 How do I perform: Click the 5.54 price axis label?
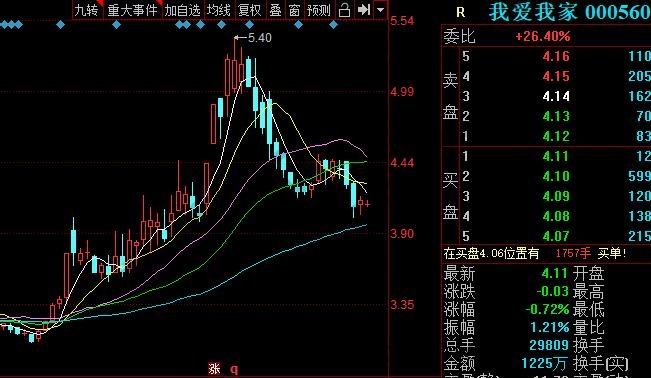(x=402, y=21)
